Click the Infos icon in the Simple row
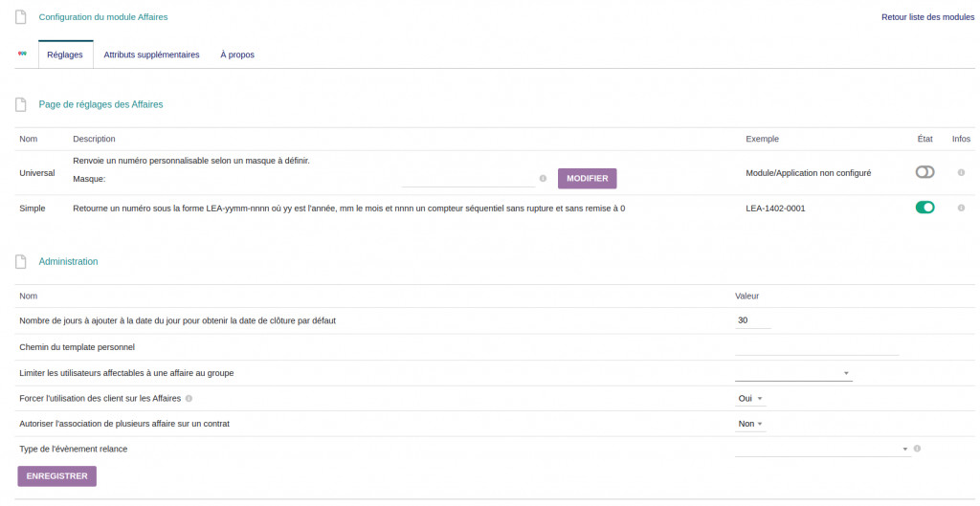The image size is (980, 506). click(961, 208)
